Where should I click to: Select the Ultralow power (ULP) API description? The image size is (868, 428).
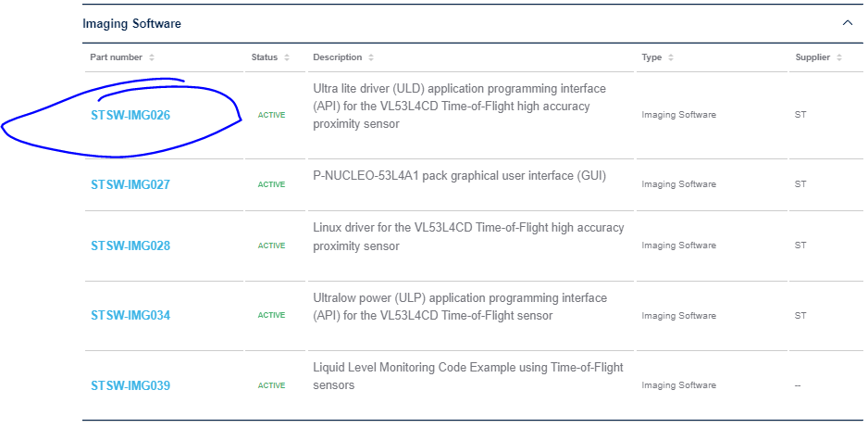point(460,308)
